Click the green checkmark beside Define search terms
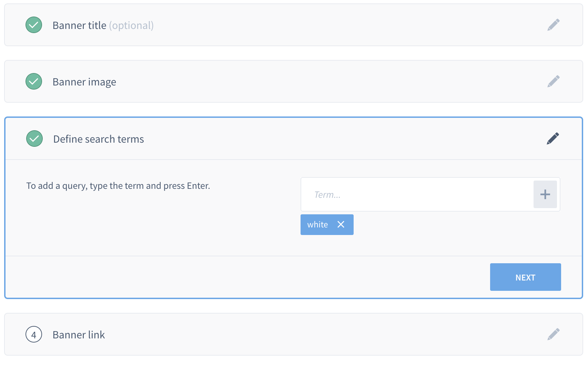 click(x=34, y=139)
